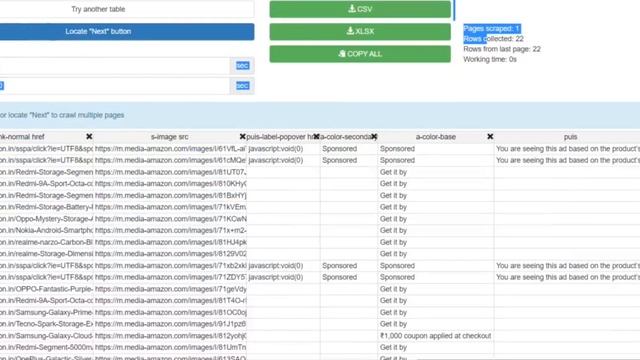640x360 pixels.
Task: Focus the lower seconds input field
Action: pyautogui.click(x=115, y=86)
